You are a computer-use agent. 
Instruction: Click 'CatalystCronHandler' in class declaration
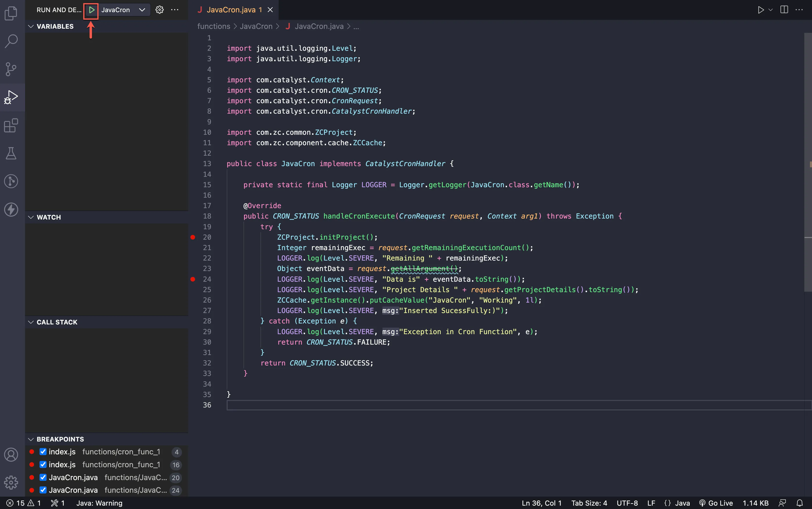[x=405, y=164]
